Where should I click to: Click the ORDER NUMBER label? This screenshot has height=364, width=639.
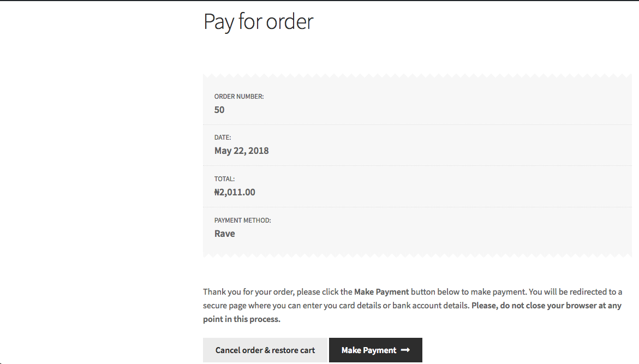[x=239, y=97]
